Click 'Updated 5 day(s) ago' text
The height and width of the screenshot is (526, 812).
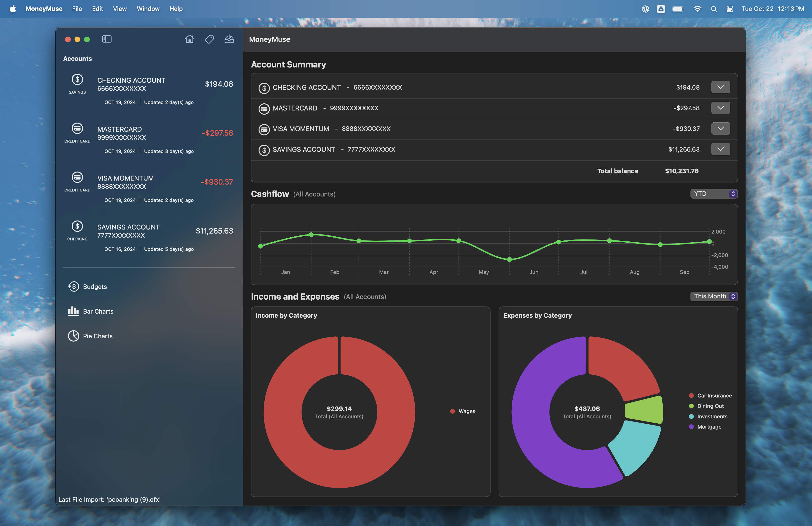(169, 249)
